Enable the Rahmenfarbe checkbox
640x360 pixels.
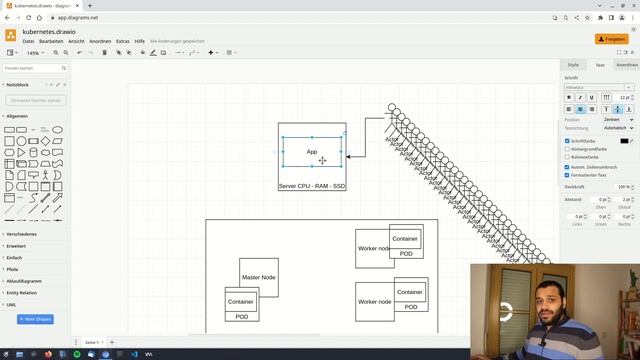567,157
